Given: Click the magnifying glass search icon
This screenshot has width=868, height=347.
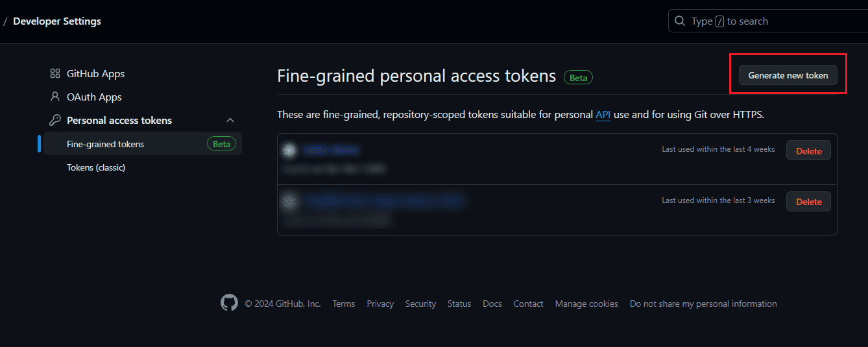Looking at the screenshot, I should [680, 21].
